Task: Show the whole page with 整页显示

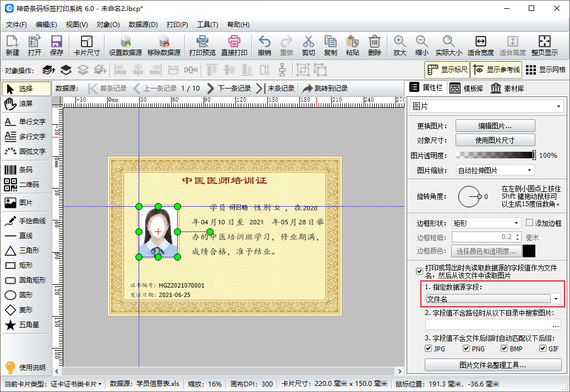Action: pyautogui.click(x=545, y=46)
